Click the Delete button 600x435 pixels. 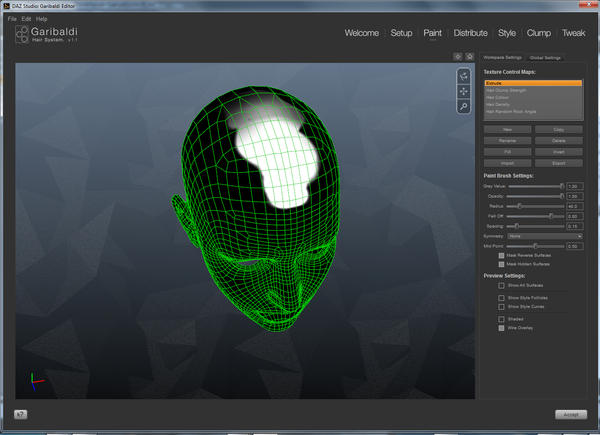[x=559, y=141]
